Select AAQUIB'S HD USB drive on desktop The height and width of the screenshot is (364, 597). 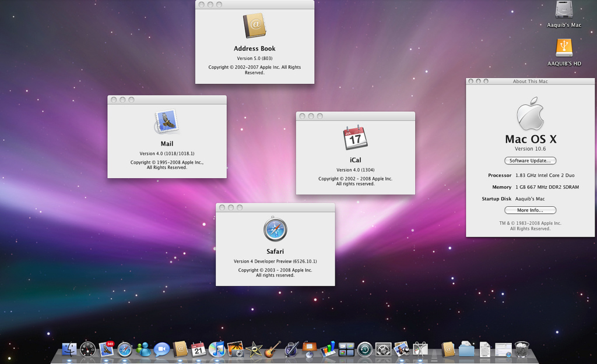tap(564, 48)
